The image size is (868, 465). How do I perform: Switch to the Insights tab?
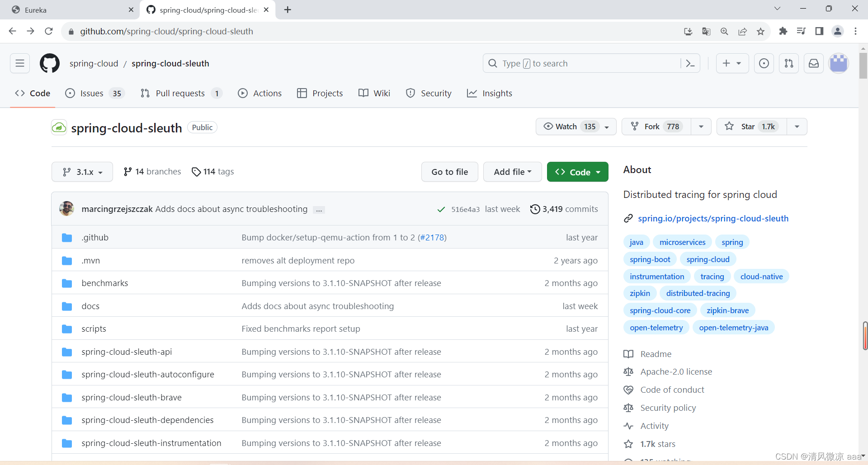click(490, 93)
